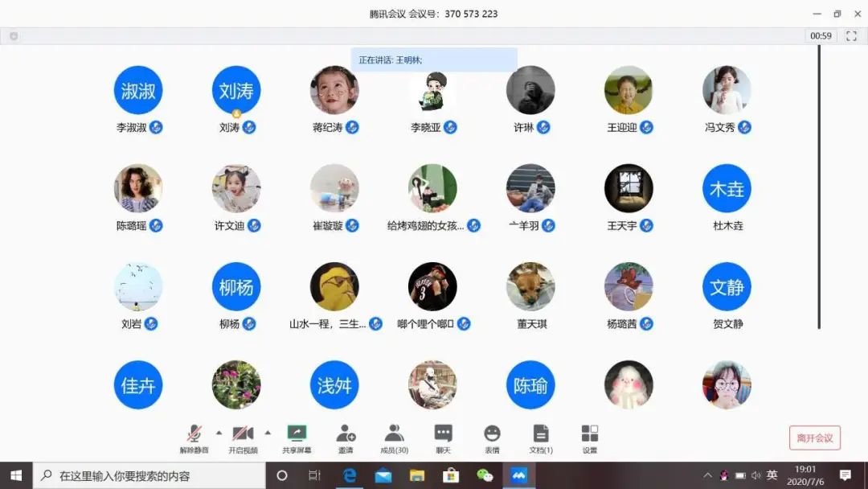
Task: Open the 文档(1) documents panel
Action: coord(541,438)
